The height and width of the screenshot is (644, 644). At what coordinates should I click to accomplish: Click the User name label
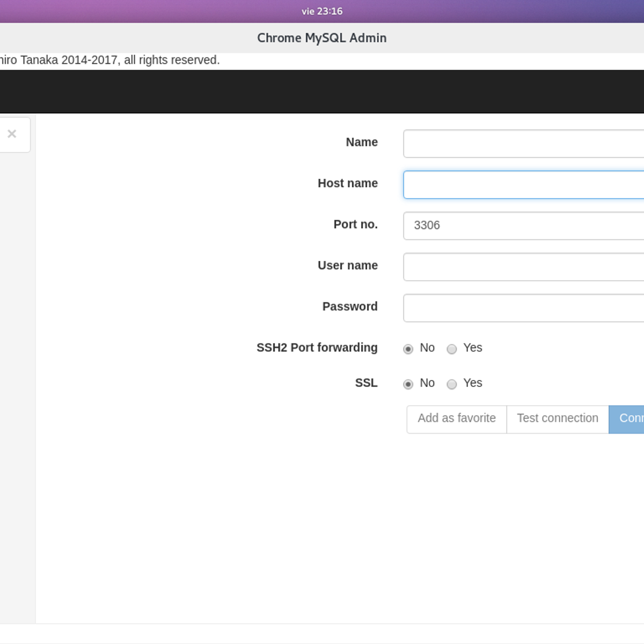[x=347, y=266]
